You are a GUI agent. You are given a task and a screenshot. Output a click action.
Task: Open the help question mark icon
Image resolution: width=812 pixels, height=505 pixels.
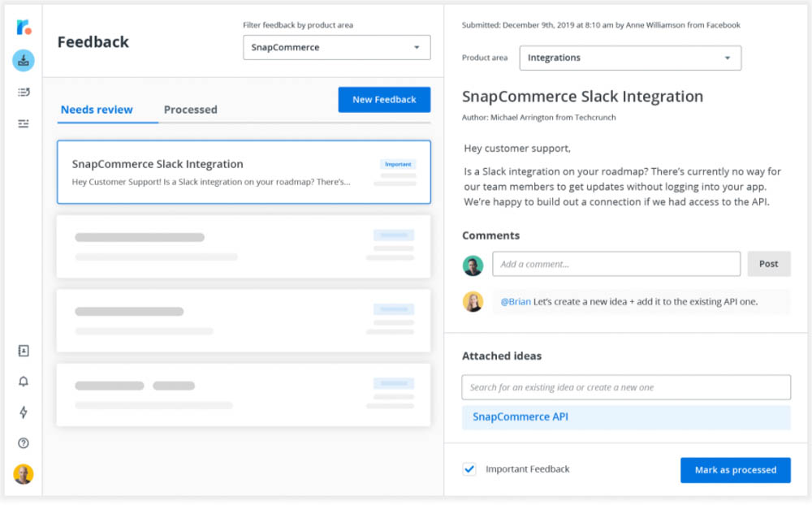(24, 442)
